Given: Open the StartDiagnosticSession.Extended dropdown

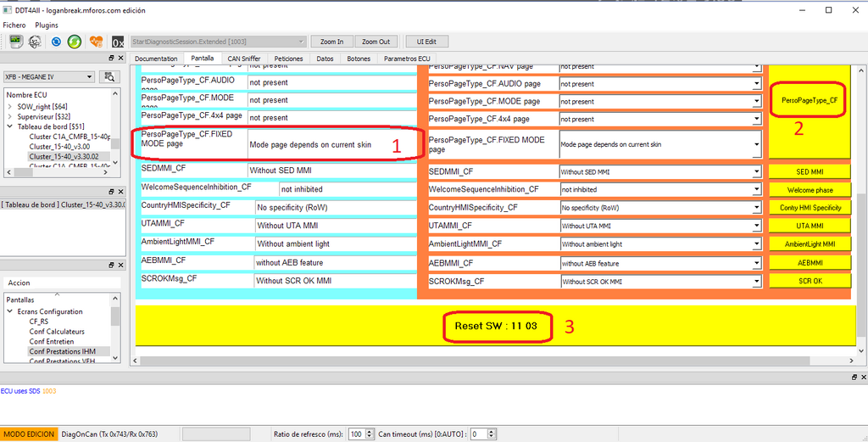Looking at the screenshot, I should point(218,42).
